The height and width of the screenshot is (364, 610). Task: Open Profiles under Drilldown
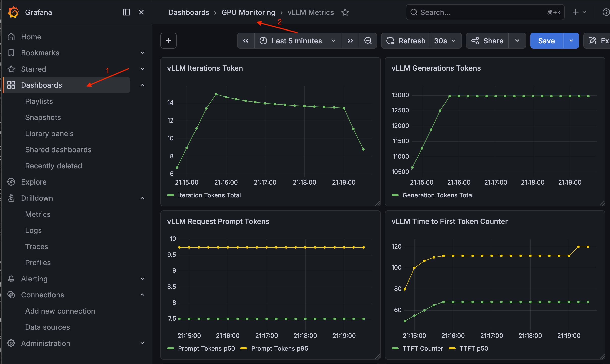pyautogui.click(x=38, y=263)
